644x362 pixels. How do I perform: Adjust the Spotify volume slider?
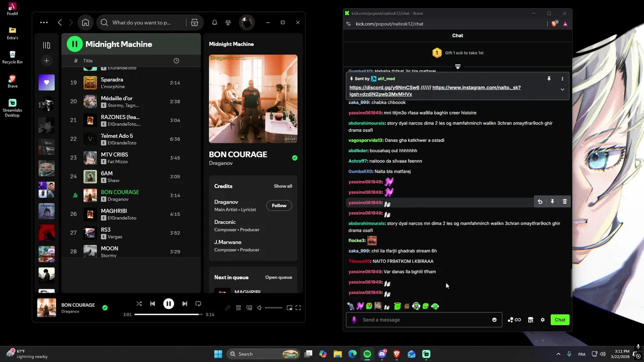click(274, 308)
